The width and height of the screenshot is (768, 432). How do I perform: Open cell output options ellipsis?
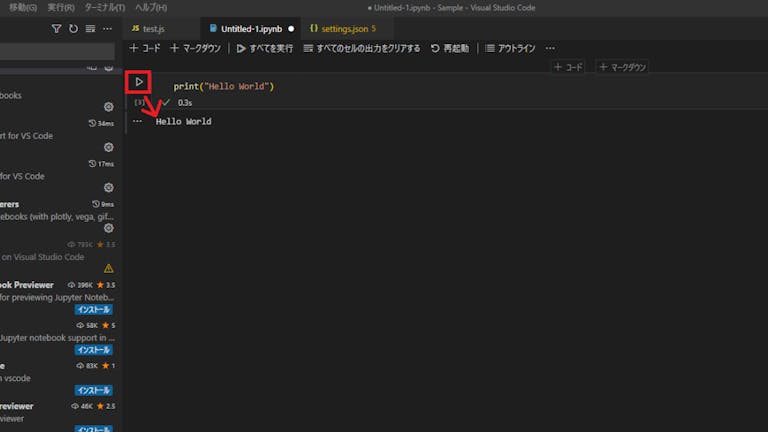pos(137,121)
